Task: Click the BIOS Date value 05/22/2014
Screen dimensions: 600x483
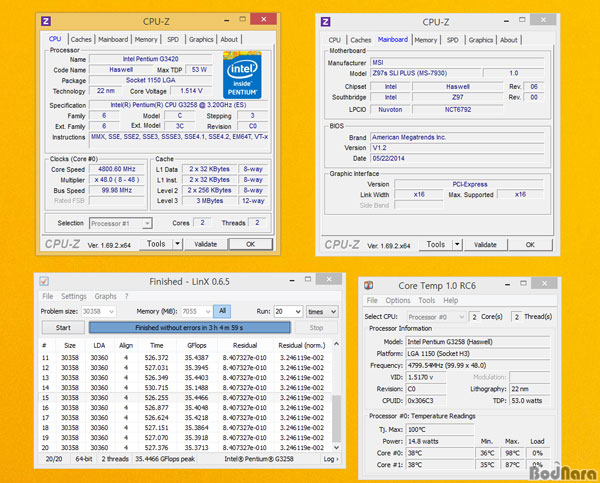Action: coord(457,158)
